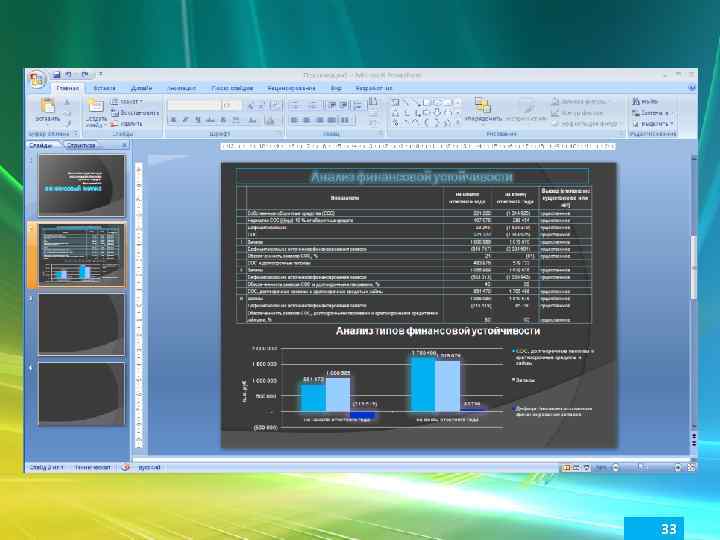
Task: Click the Вставить paste clipboard icon
Action: click(x=48, y=106)
